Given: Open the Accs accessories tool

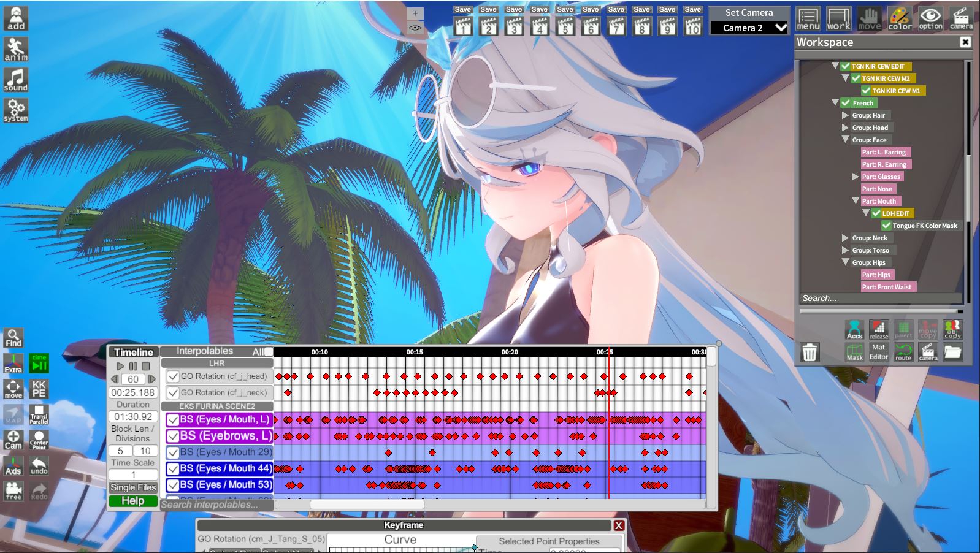Looking at the screenshot, I should [x=854, y=330].
